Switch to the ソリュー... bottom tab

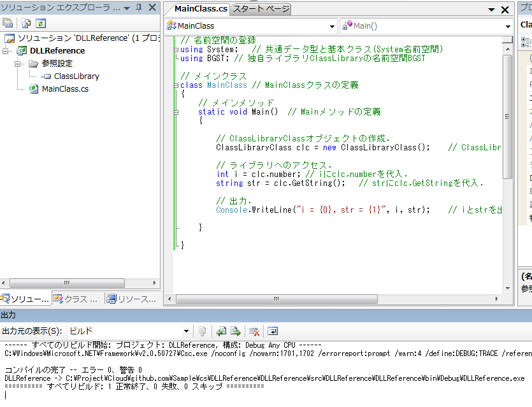[25, 299]
